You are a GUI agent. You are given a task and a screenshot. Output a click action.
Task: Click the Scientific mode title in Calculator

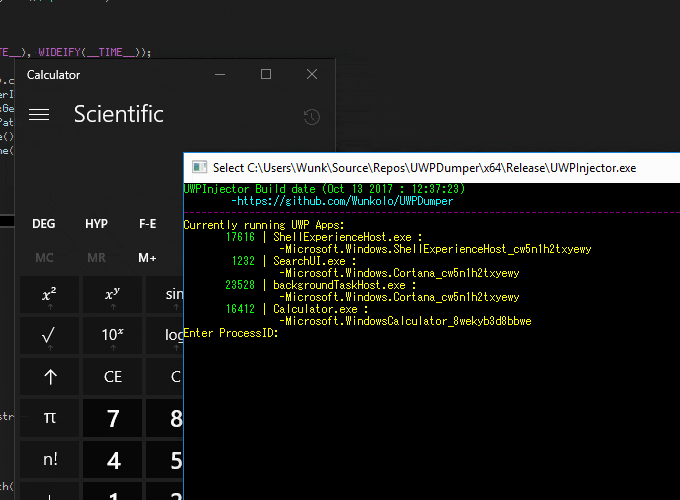[118, 114]
